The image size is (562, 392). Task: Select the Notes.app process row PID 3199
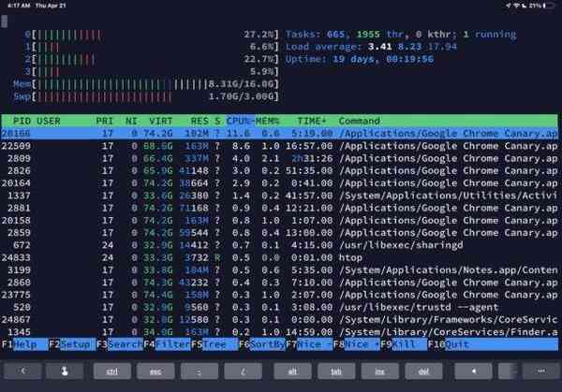coord(279,270)
